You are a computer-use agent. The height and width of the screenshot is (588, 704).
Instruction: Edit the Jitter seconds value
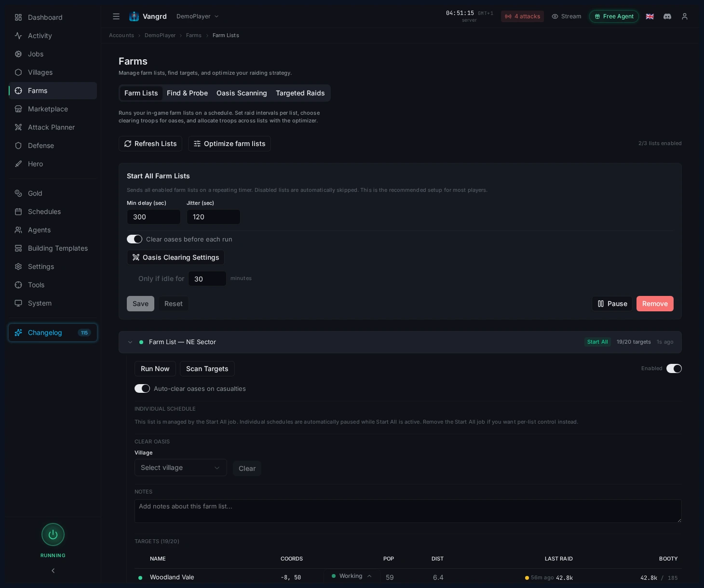[214, 217]
